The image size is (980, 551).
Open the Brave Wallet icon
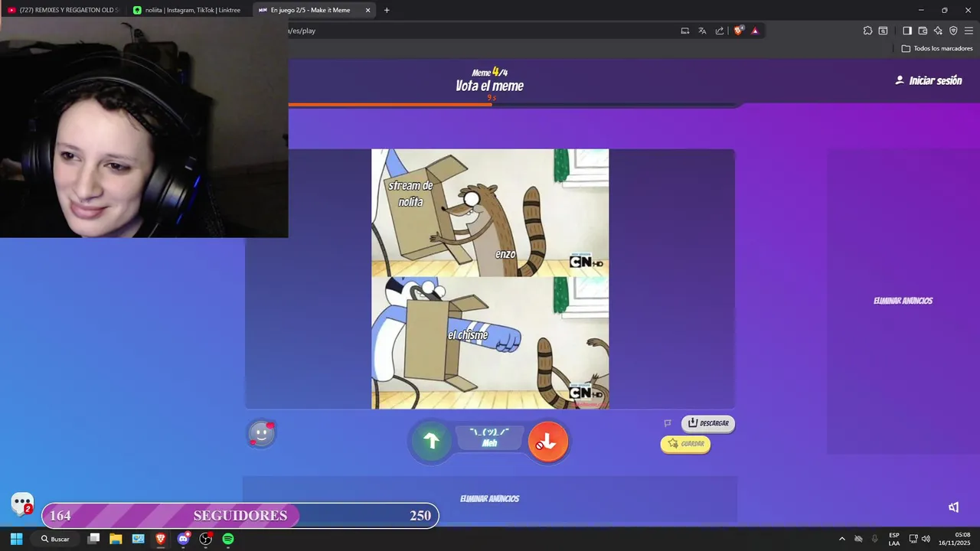923,31
